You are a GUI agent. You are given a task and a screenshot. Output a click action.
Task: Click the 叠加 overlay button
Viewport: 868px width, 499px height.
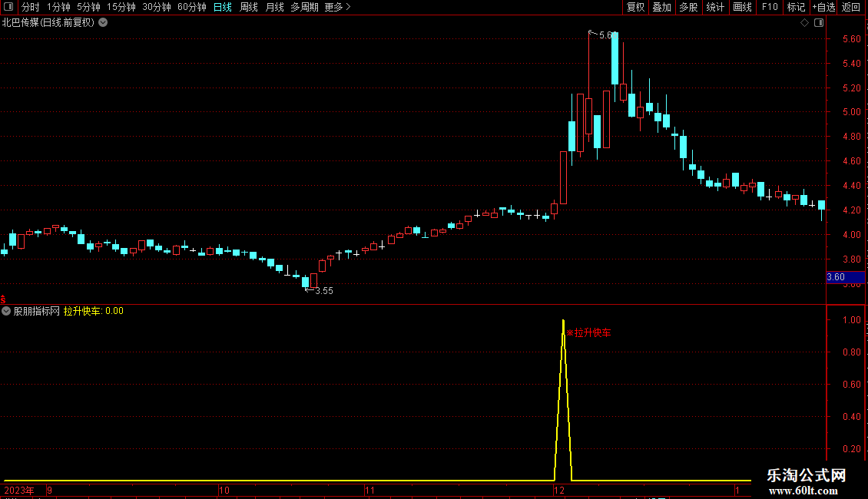661,7
